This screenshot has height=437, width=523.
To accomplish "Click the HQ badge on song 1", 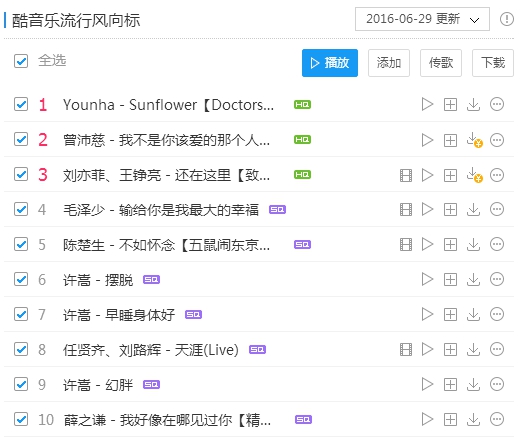I will point(303,104).
